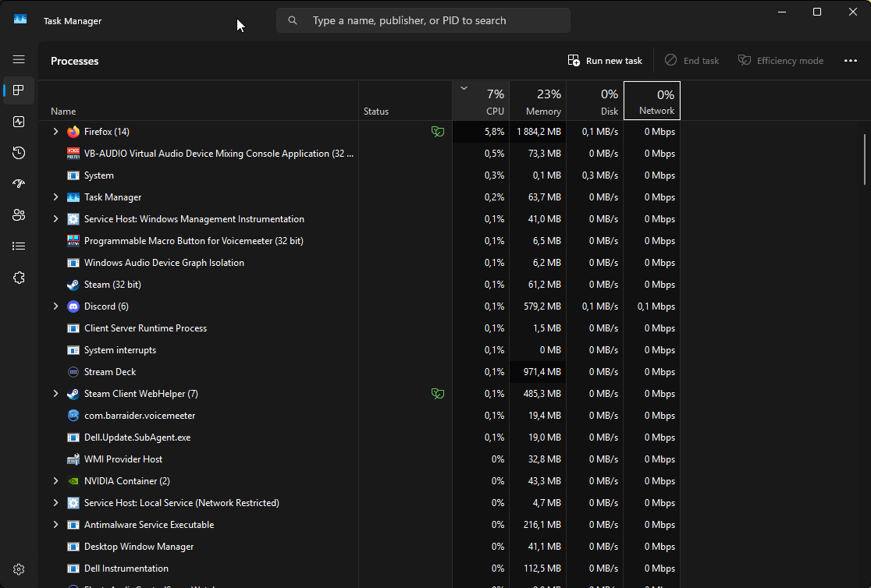Expand the Firefox (14) process group
871x588 pixels.
pos(55,132)
